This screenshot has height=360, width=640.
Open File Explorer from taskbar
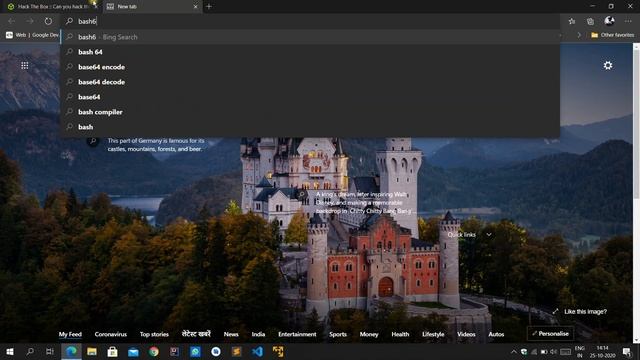click(x=92, y=351)
